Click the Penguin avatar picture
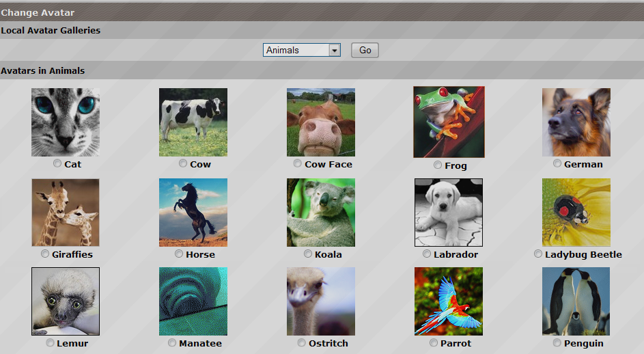 (576, 301)
